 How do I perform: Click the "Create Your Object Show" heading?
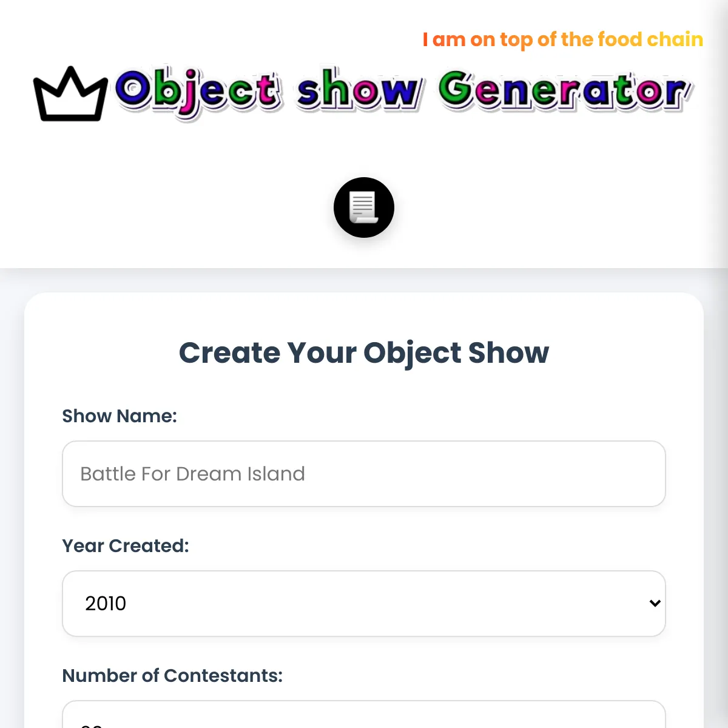point(364,353)
